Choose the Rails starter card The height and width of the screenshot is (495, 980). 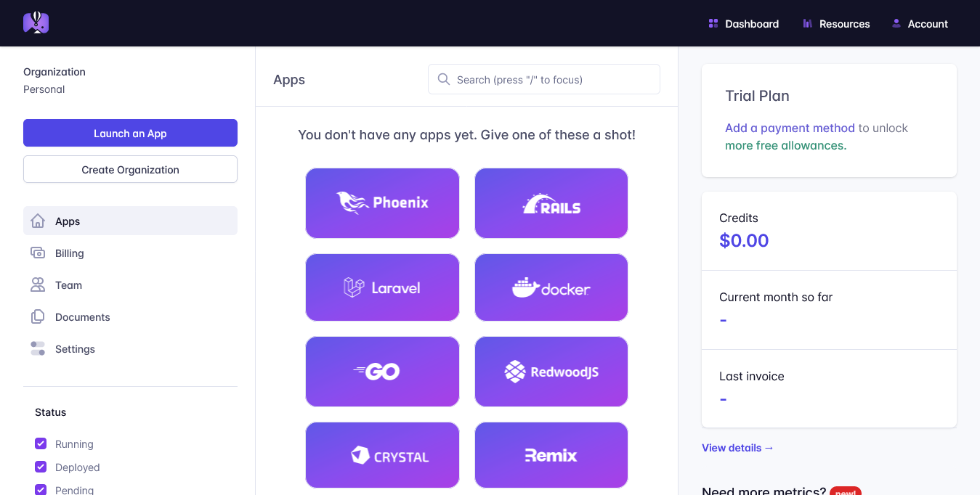pyautogui.click(x=551, y=203)
